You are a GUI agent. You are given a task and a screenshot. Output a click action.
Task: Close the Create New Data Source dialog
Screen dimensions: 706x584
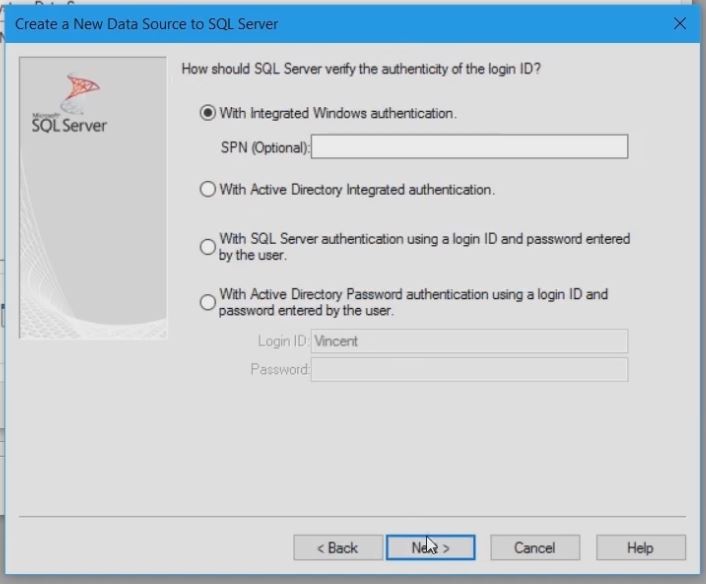tap(680, 23)
